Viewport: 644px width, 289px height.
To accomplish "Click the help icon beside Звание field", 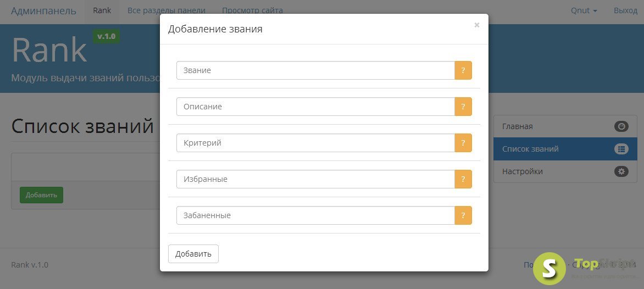I will (463, 70).
